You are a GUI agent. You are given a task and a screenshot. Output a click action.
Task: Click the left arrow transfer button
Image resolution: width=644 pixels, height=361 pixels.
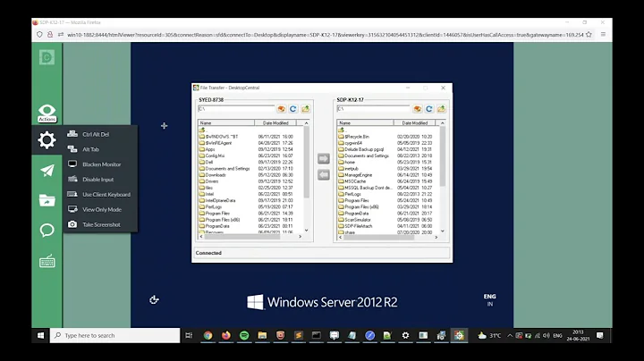tap(324, 175)
